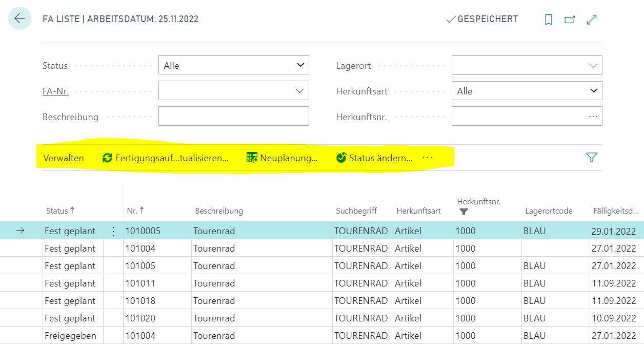The height and width of the screenshot is (344, 644).
Task: Click the Herkunftsnr. column filter icon
Action: coord(464,212)
